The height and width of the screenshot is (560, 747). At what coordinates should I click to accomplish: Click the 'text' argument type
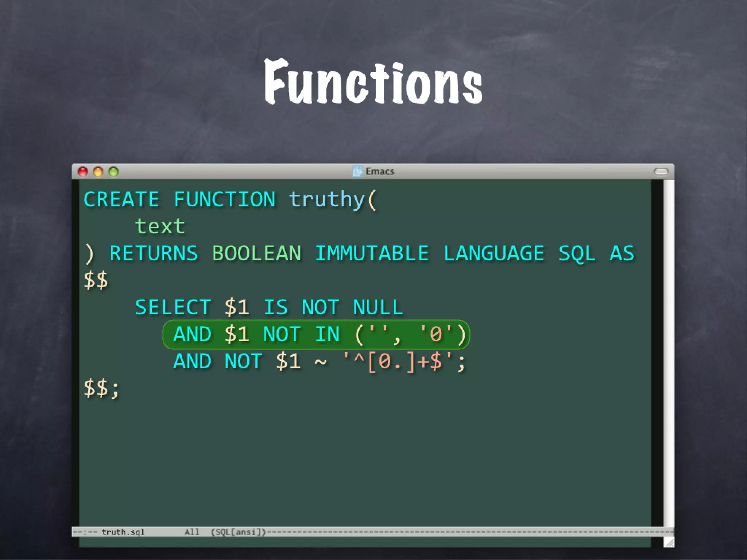tap(160, 226)
